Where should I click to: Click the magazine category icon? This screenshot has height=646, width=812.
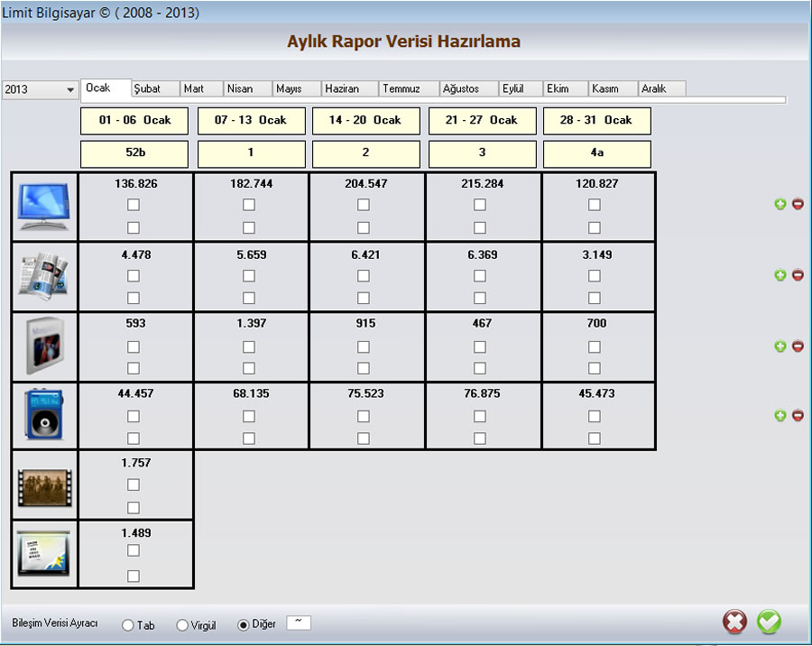44,347
